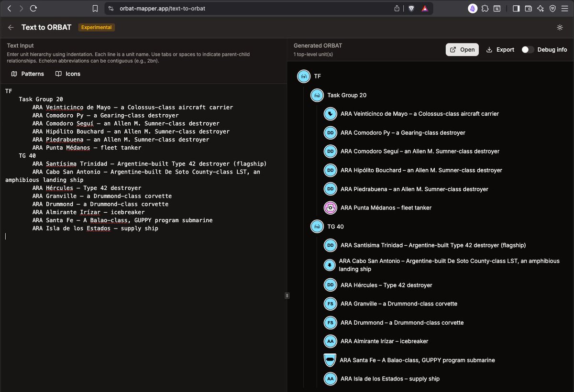Select ARA Isla de los Estados row
Image resolution: width=574 pixels, height=392 pixels.
click(x=390, y=379)
